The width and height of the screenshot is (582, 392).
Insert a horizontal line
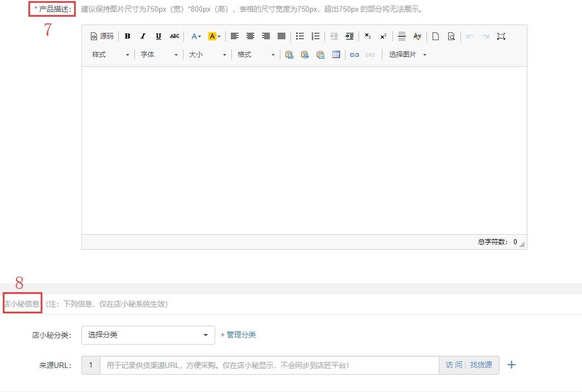click(x=401, y=36)
